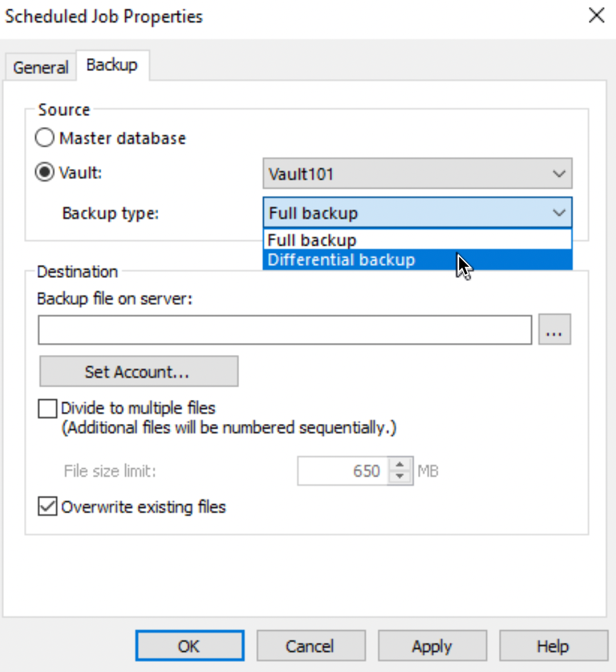The height and width of the screenshot is (672, 616).
Task: Open the Set Account dialog
Action: coord(139,371)
